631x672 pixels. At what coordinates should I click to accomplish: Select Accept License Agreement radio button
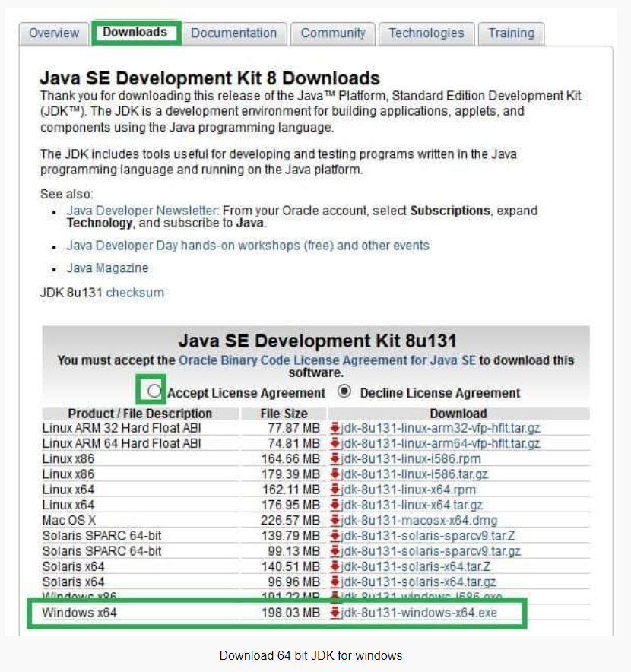[x=154, y=391]
